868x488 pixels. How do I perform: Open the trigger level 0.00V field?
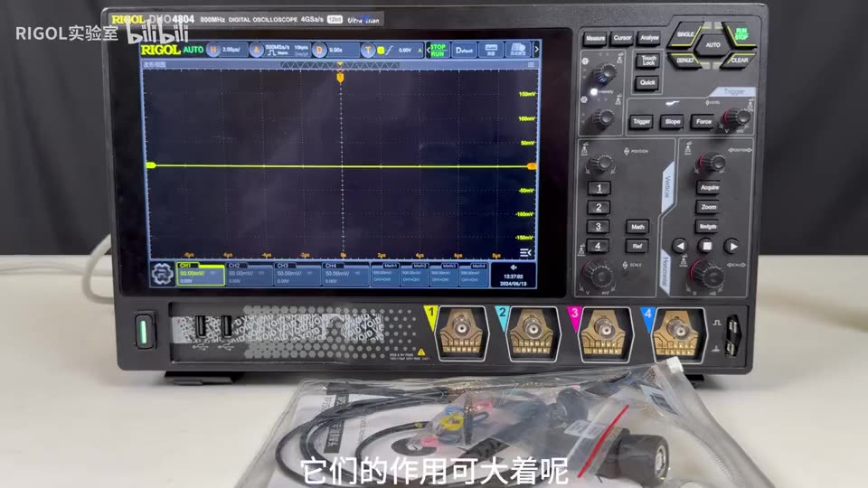pos(405,51)
